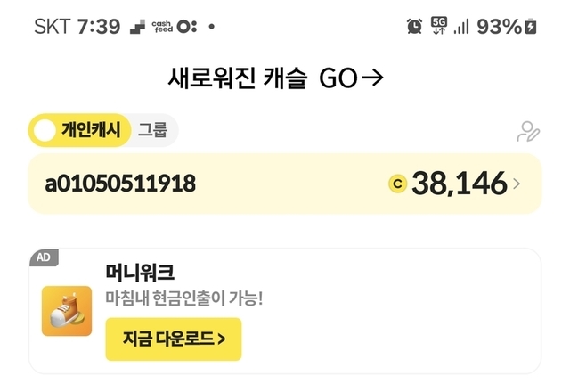The height and width of the screenshot is (392, 570).
Task: Tap the 7:39 clock in status bar
Action: pos(99,27)
